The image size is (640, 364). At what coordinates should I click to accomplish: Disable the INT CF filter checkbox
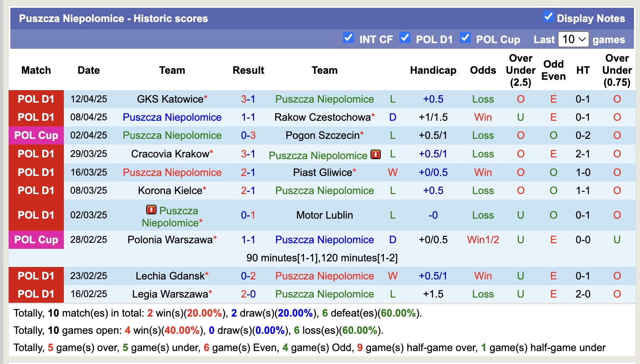348,38
